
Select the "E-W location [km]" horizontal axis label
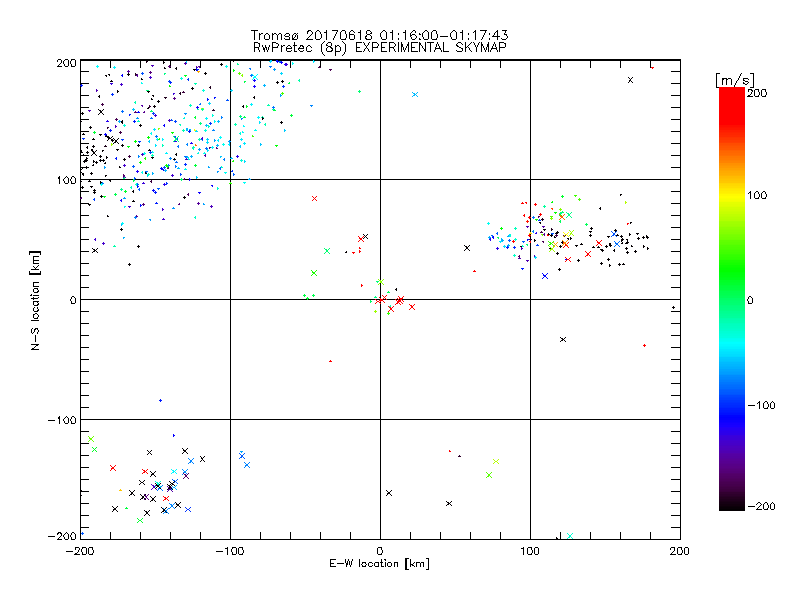[x=379, y=564]
